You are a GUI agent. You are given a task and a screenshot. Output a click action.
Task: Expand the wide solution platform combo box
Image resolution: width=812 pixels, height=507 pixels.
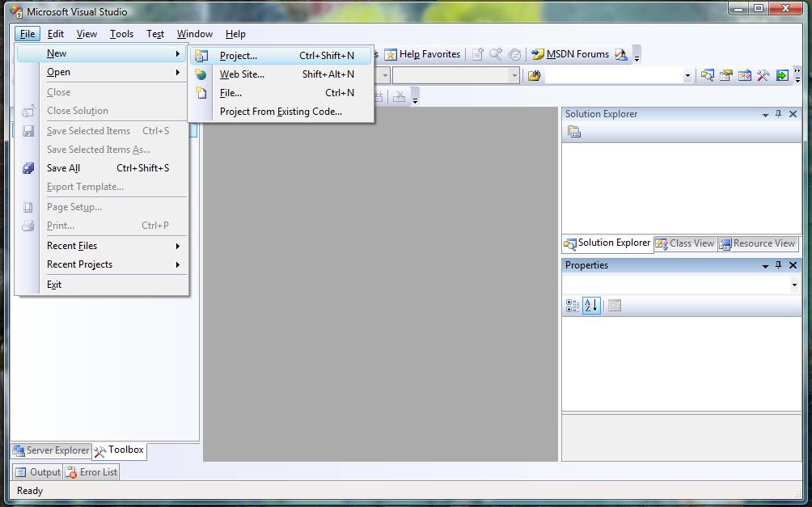455,76
